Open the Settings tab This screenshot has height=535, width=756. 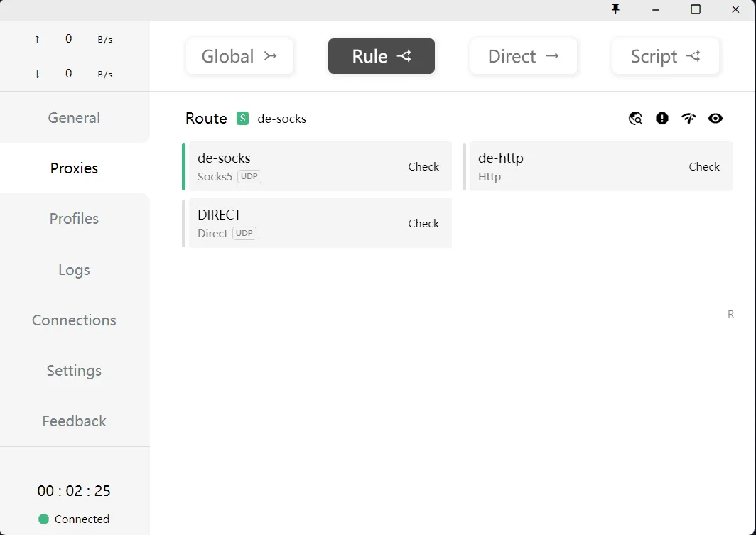[x=74, y=371]
